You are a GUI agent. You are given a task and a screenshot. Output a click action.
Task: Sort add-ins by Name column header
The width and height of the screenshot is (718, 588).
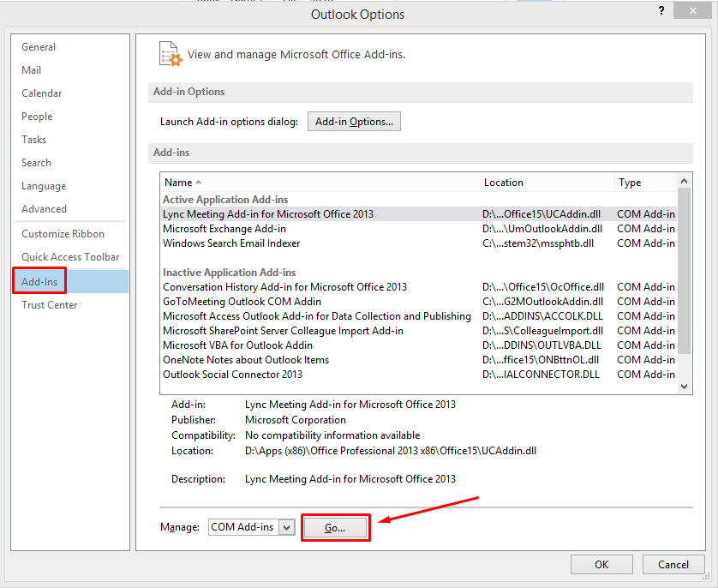320,183
